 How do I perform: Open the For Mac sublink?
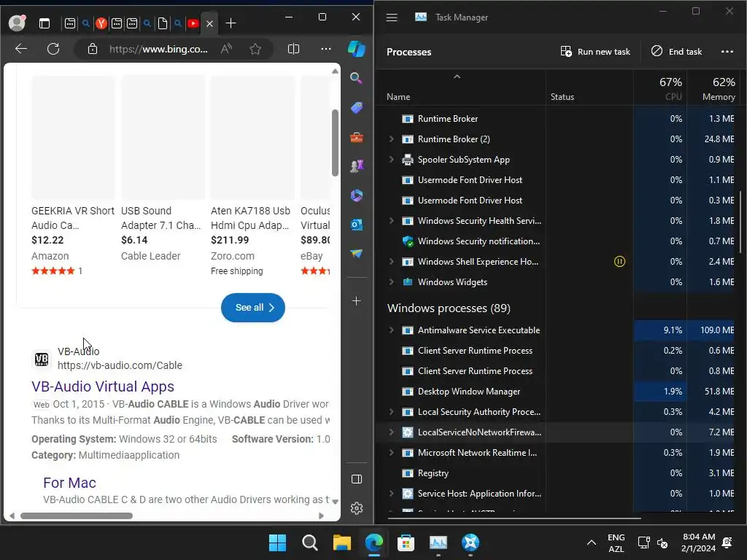coord(69,483)
